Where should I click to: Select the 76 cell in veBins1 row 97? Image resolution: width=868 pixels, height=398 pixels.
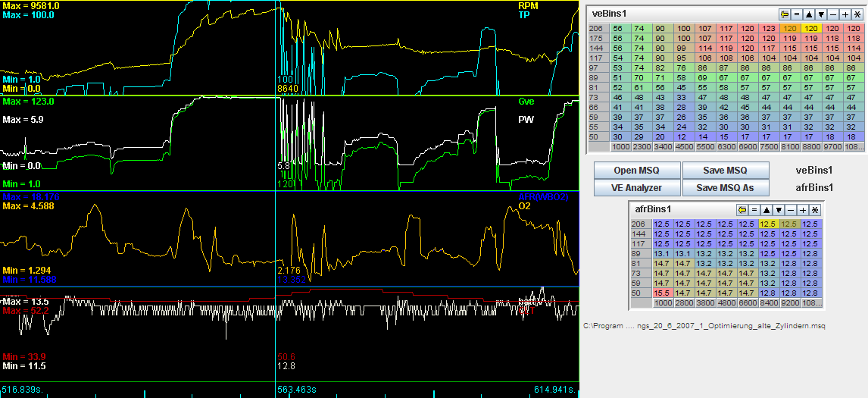[x=684, y=67]
